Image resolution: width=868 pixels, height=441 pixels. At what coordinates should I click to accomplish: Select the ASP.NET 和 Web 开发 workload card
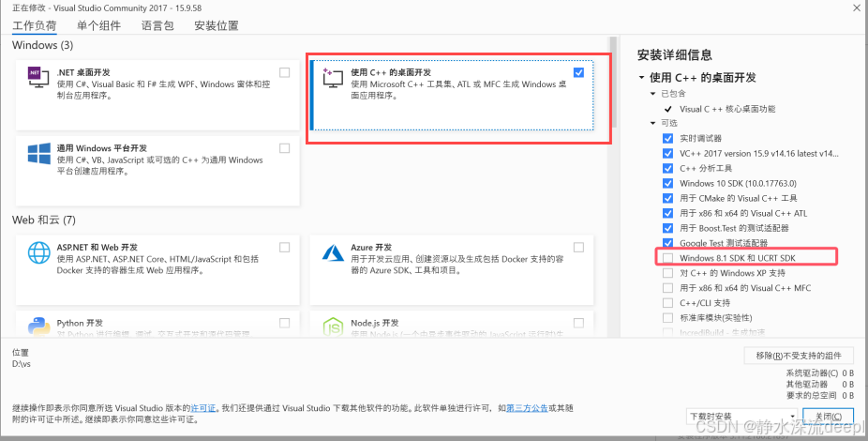[x=157, y=270]
